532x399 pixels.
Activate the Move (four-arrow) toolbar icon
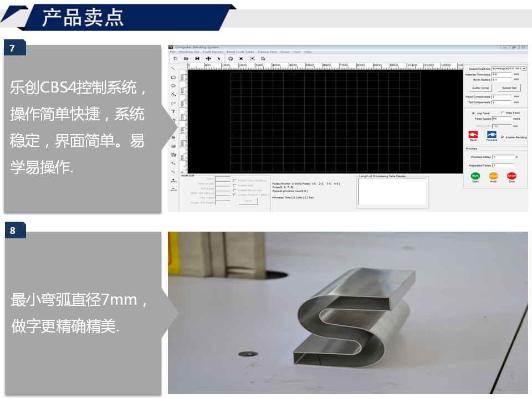pos(208,58)
